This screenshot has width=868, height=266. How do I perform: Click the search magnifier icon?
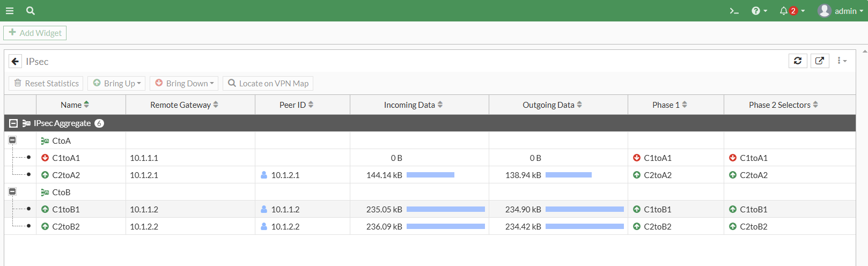point(31,11)
